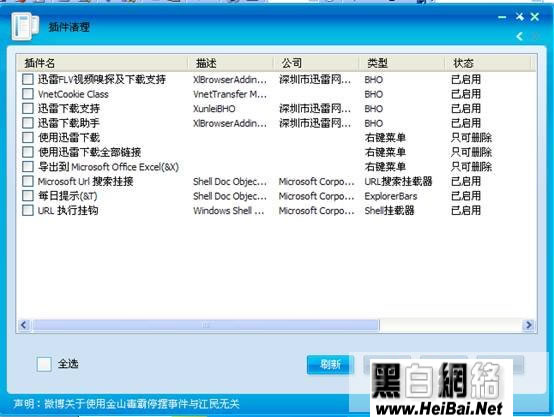Viewport: 554px width, 417px height.
Task: Select the 迅雷下载支持 checkbox
Action: [28, 108]
